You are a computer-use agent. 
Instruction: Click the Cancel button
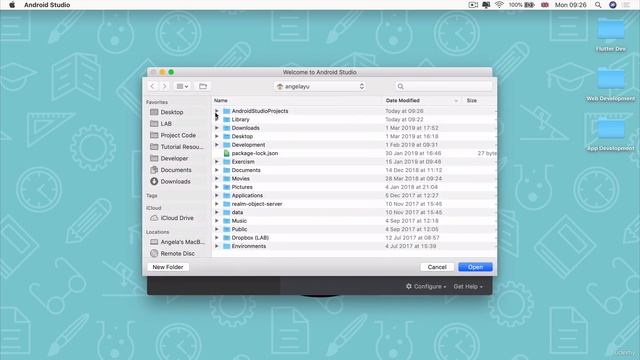(437, 267)
